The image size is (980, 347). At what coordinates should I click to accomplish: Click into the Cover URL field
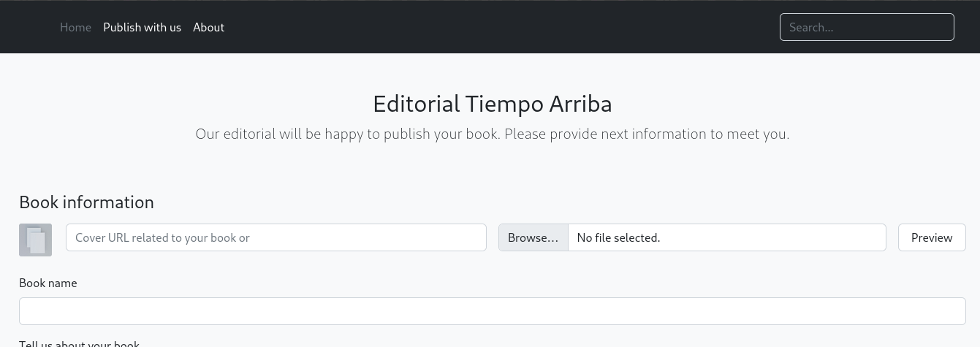click(276, 237)
